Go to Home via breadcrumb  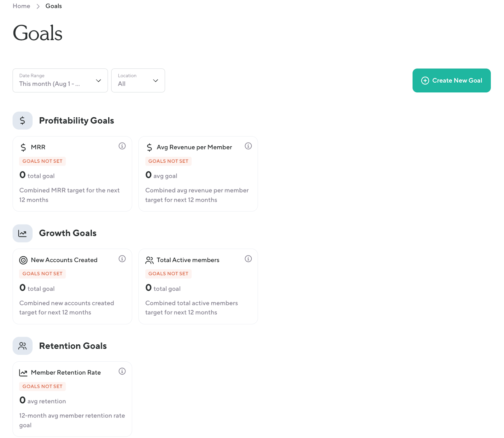tap(21, 6)
